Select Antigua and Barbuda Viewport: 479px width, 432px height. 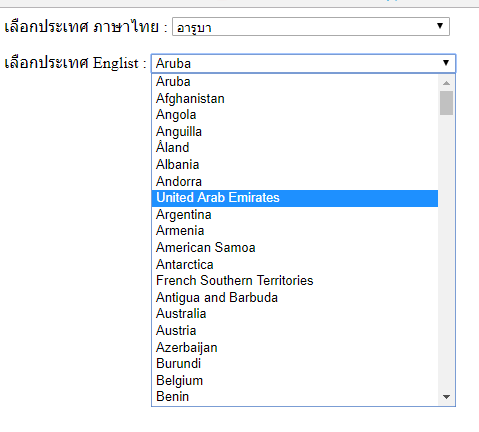[295, 298]
